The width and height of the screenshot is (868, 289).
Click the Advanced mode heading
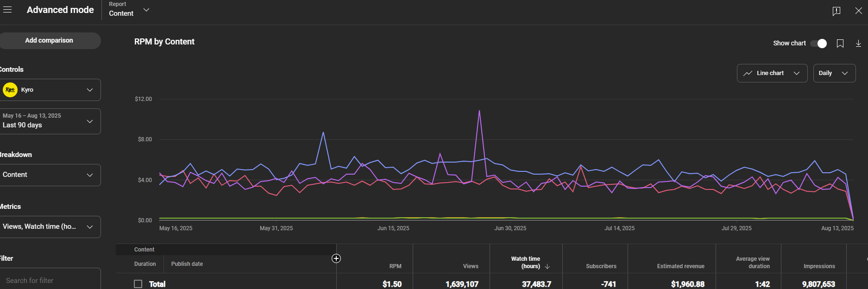[60, 10]
